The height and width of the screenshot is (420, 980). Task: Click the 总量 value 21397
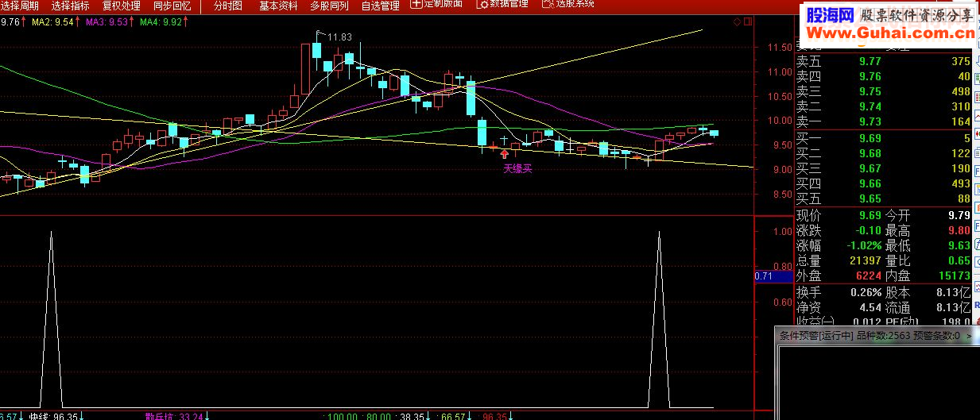point(865,260)
